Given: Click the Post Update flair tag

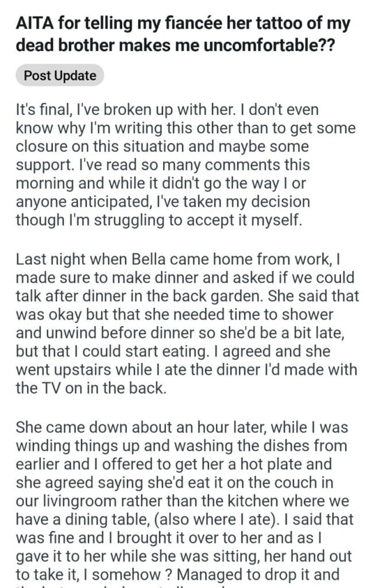Looking at the screenshot, I should click(60, 76).
